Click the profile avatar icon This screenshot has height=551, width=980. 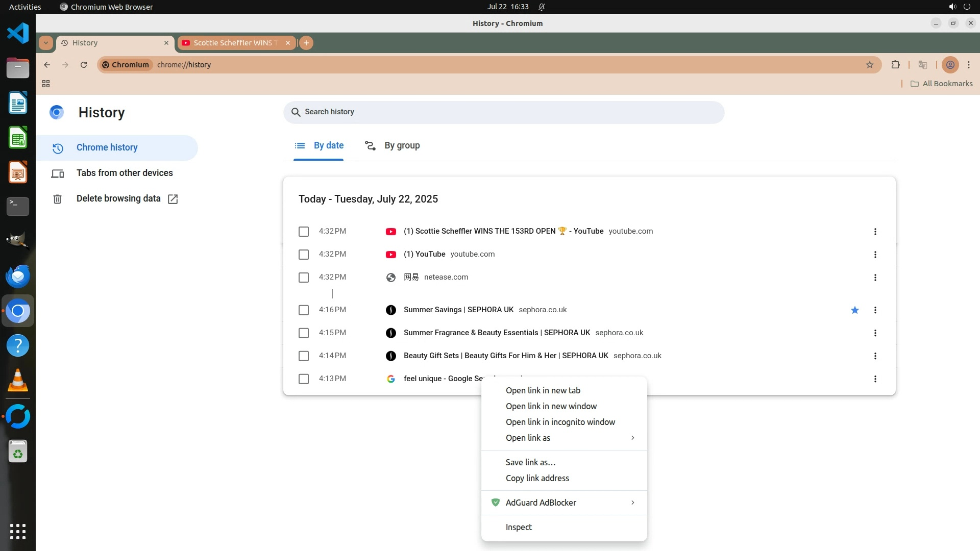(950, 65)
